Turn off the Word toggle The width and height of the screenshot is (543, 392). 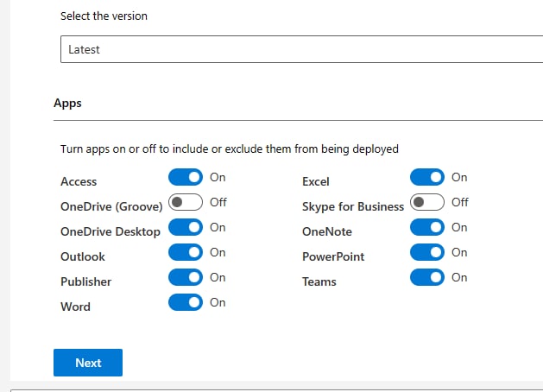[x=186, y=302]
